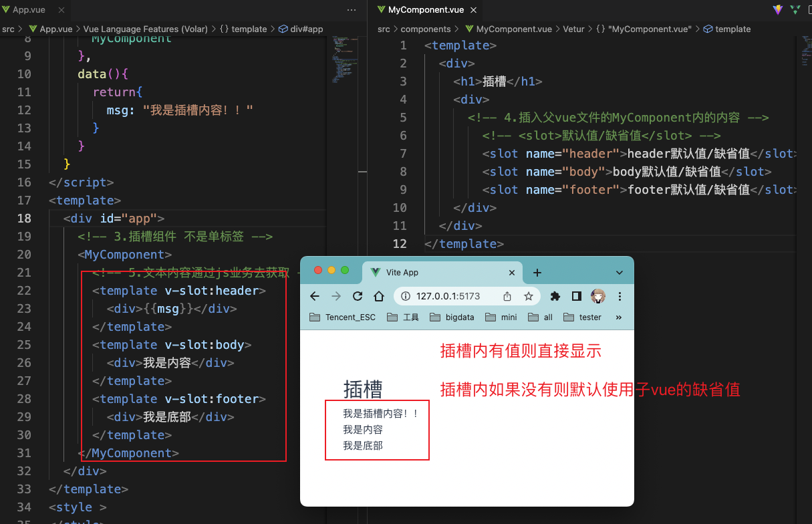Click line number 12 in MyComponent.vue

[x=400, y=243]
